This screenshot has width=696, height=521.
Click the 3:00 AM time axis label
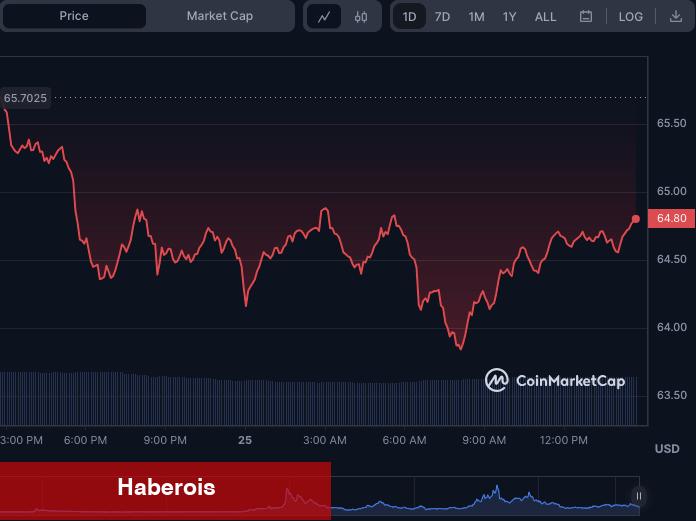click(324, 440)
